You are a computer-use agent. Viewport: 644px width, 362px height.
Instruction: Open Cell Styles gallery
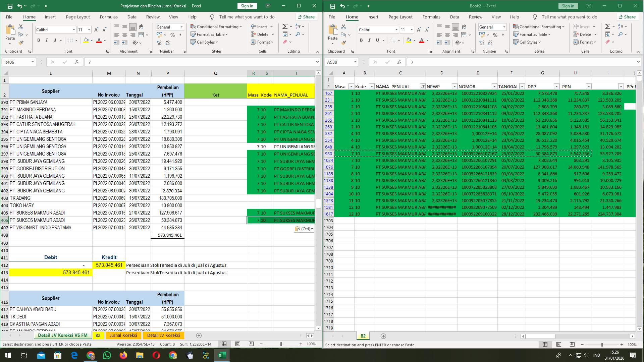[x=204, y=42]
